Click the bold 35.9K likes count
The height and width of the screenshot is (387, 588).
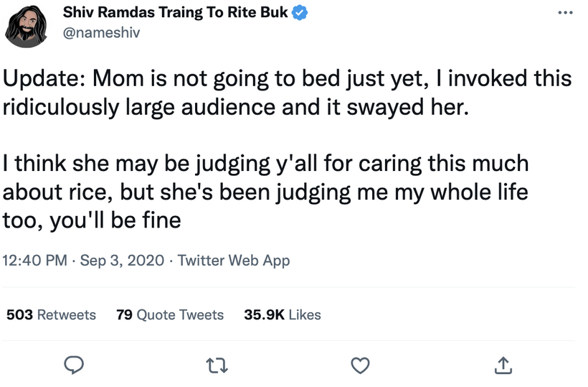coord(265,314)
